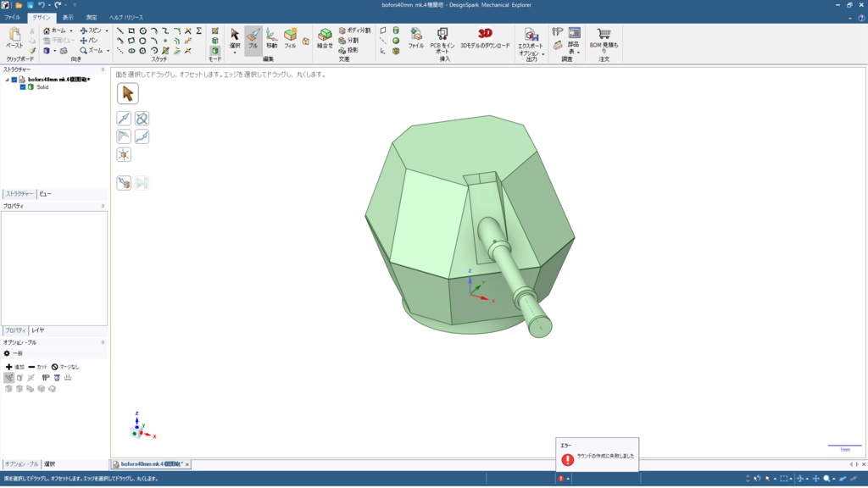868x488 pixels.
Task: Click the arrow select tool guide in viewport
Action: 127,93
